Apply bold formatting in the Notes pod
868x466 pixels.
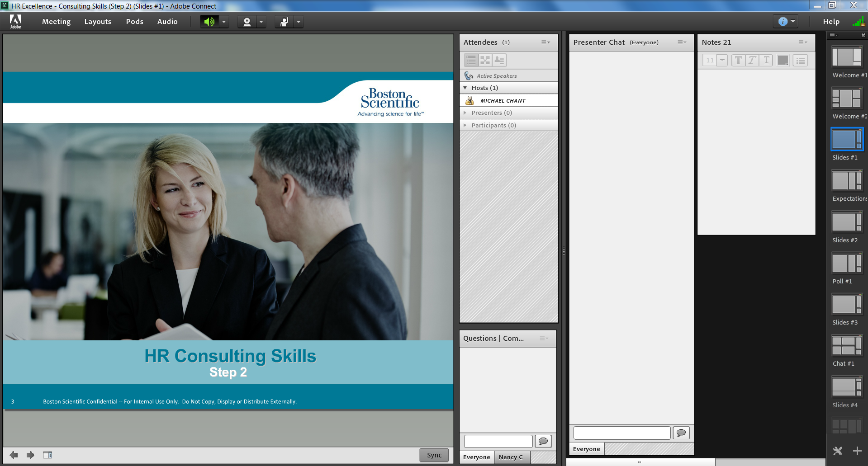tap(738, 60)
